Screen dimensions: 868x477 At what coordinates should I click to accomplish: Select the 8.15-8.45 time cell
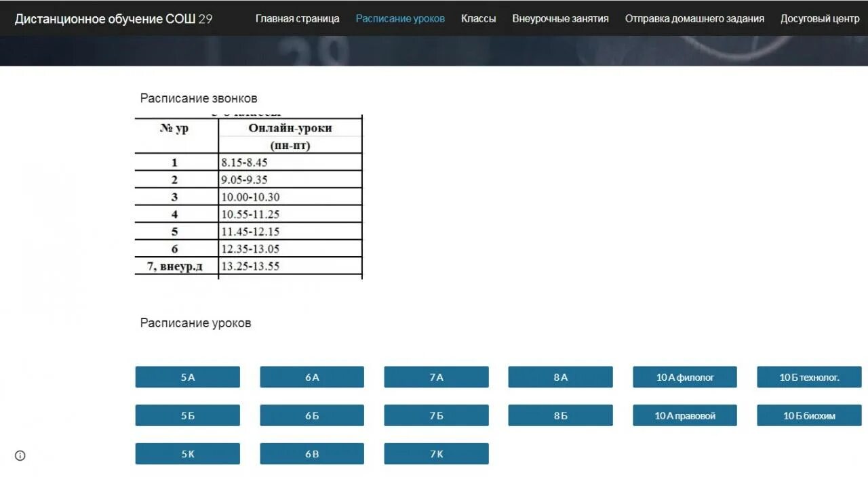pyautogui.click(x=290, y=163)
